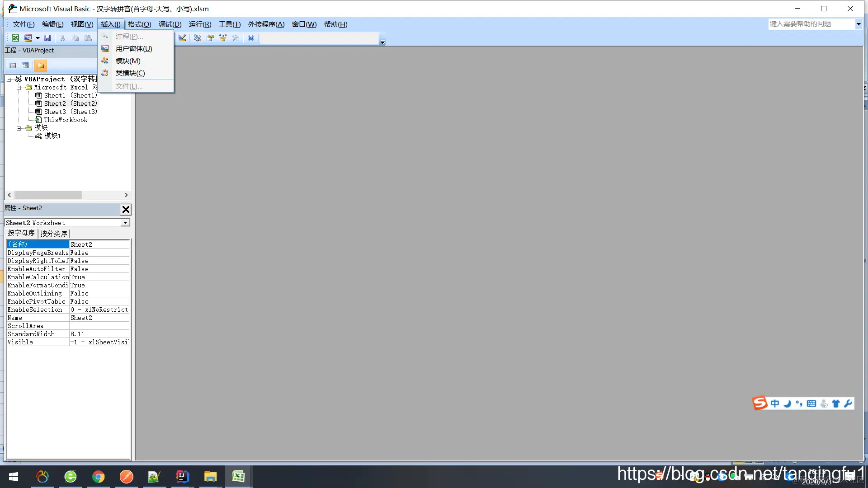The height and width of the screenshot is (488, 868).
Task: Open toolbar options arrow at toolbar end
Action: tap(382, 42)
